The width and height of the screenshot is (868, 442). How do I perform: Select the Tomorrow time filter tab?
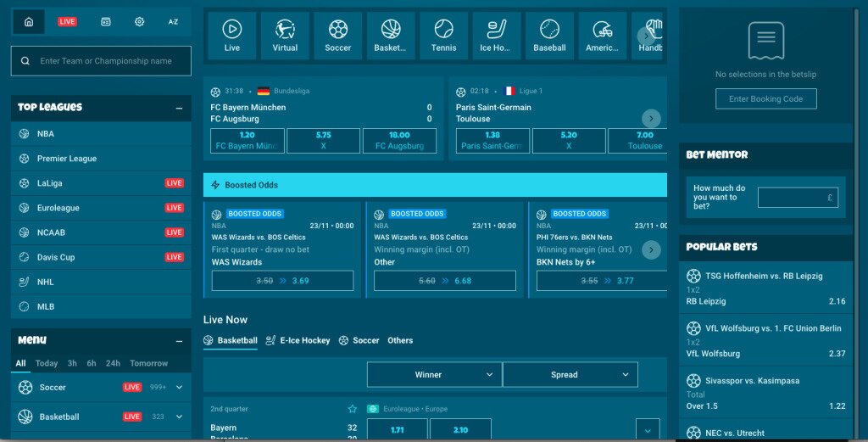tap(149, 363)
